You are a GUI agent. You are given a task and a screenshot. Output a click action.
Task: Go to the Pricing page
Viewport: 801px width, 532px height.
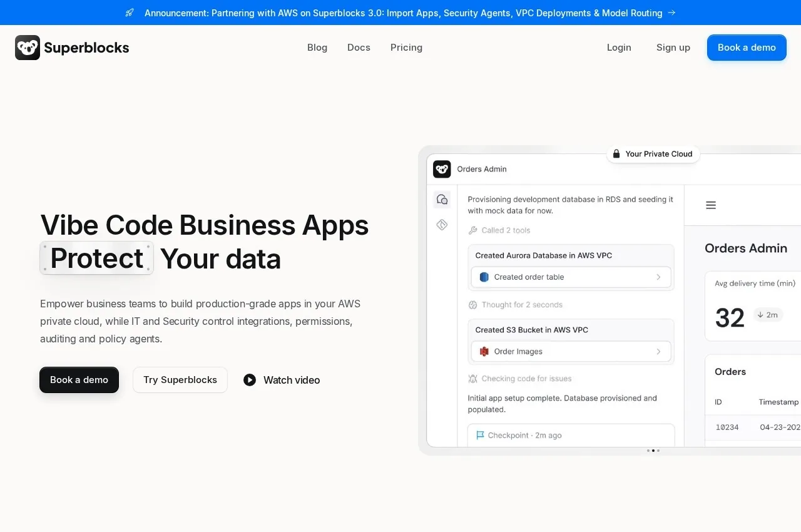[406, 48]
